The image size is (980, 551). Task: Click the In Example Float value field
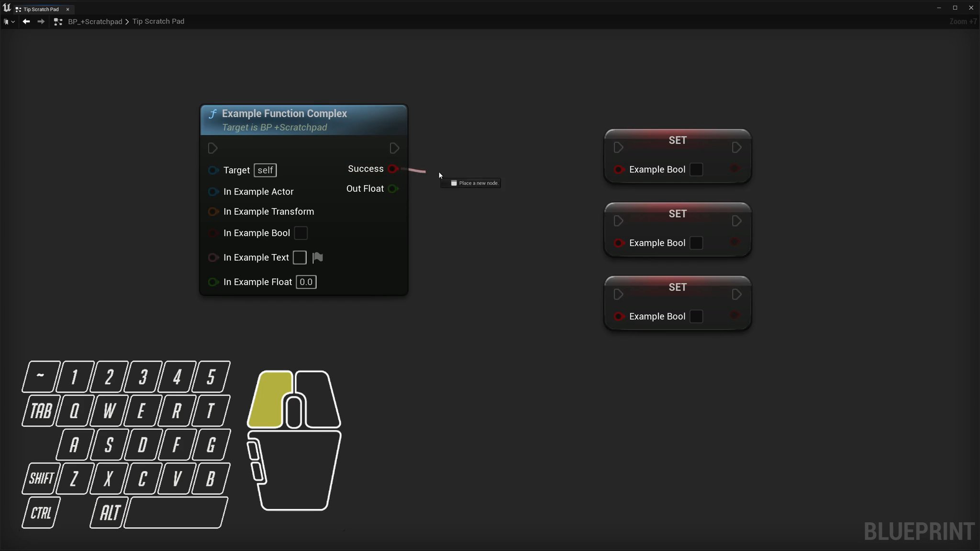point(306,282)
